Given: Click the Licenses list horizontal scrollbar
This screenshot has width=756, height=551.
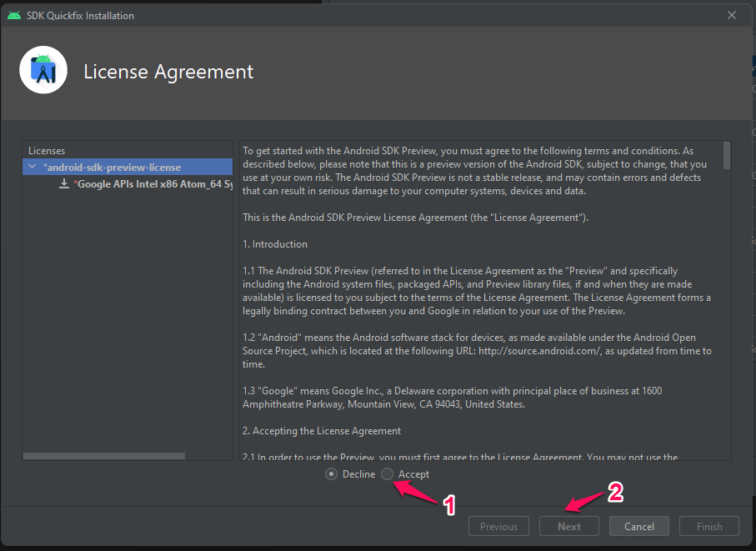Looking at the screenshot, I should (x=104, y=455).
